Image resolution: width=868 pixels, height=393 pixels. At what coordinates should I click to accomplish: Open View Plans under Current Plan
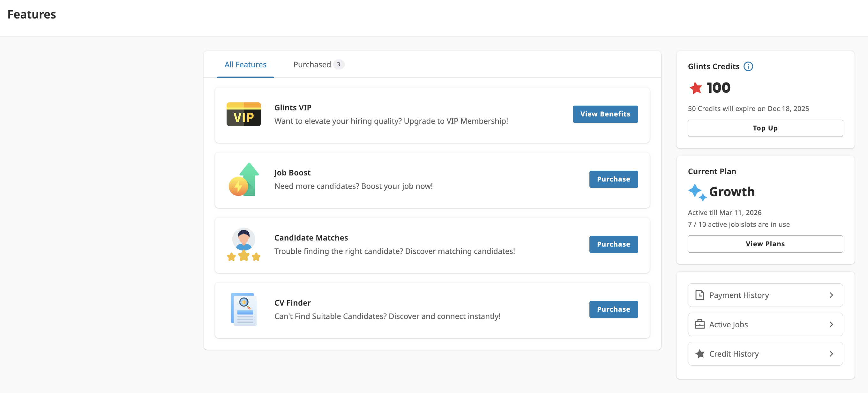click(x=765, y=244)
